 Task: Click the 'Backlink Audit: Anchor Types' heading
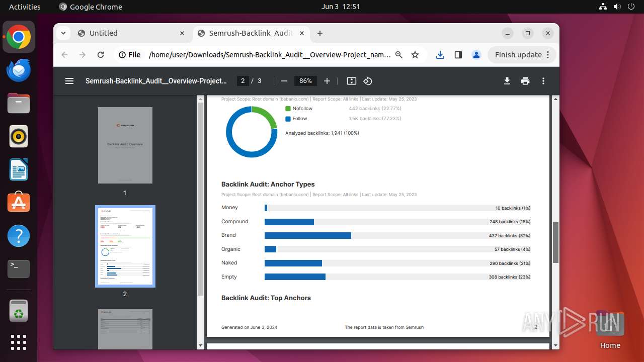click(268, 185)
